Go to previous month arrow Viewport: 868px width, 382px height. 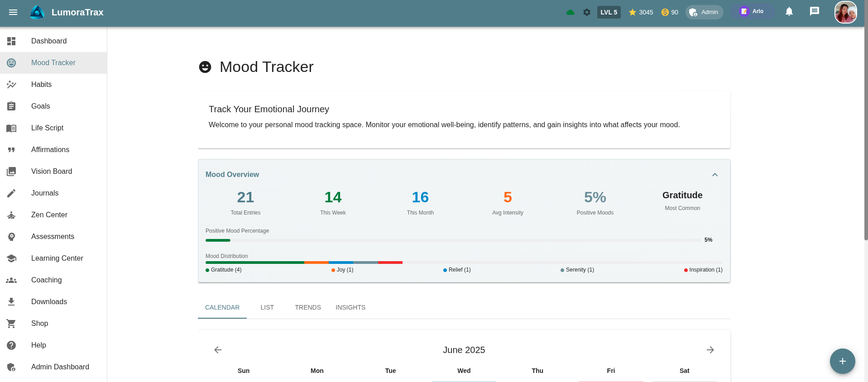pyautogui.click(x=218, y=350)
